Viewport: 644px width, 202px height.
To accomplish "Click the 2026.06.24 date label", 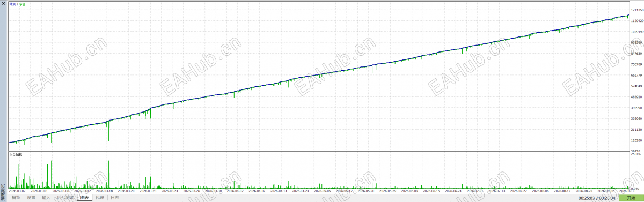I will click(x=453, y=191).
